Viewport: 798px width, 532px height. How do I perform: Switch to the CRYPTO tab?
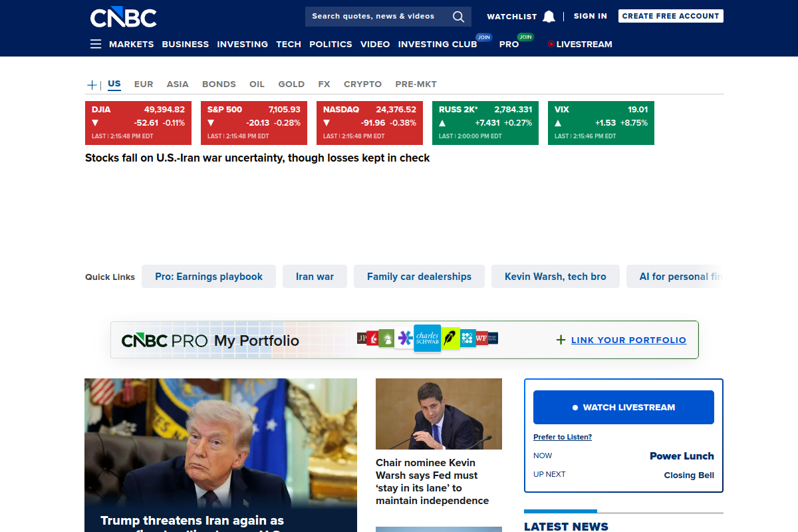362,84
